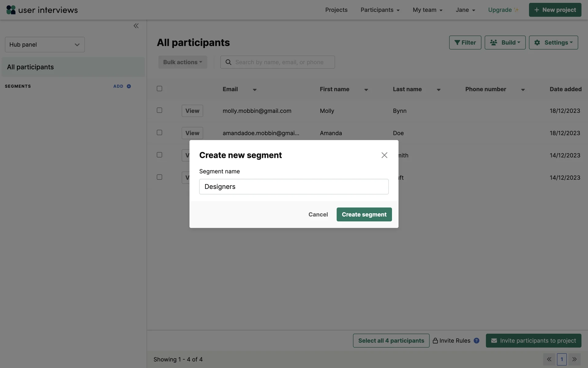Expand the Build dropdown
This screenshot has width=588, height=368.
[505, 43]
